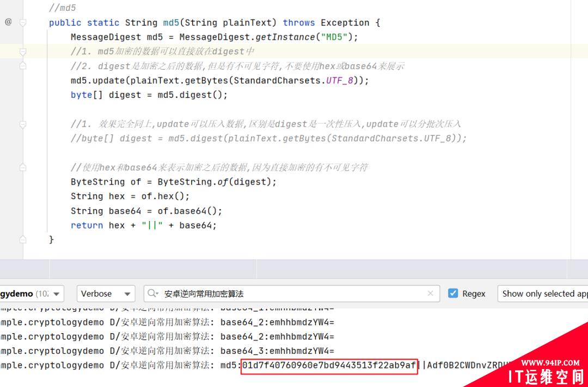This screenshot has height=387, width=588.
Task: Toggle the Regex checkbox
Action: click(453, 293)
